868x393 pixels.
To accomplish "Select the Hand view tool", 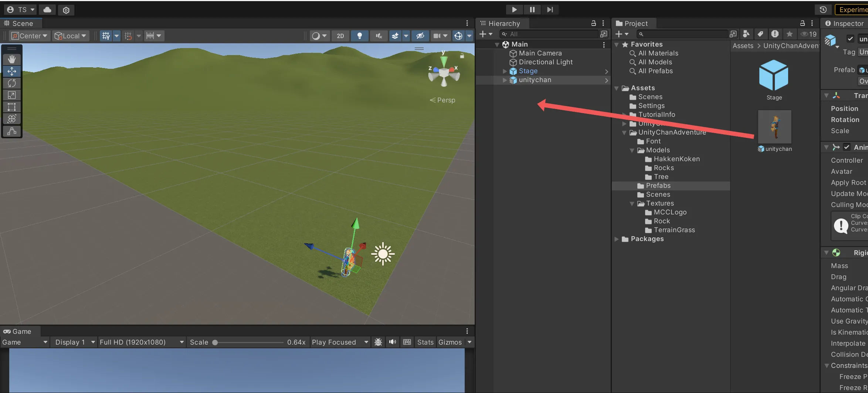I will 12,59.
